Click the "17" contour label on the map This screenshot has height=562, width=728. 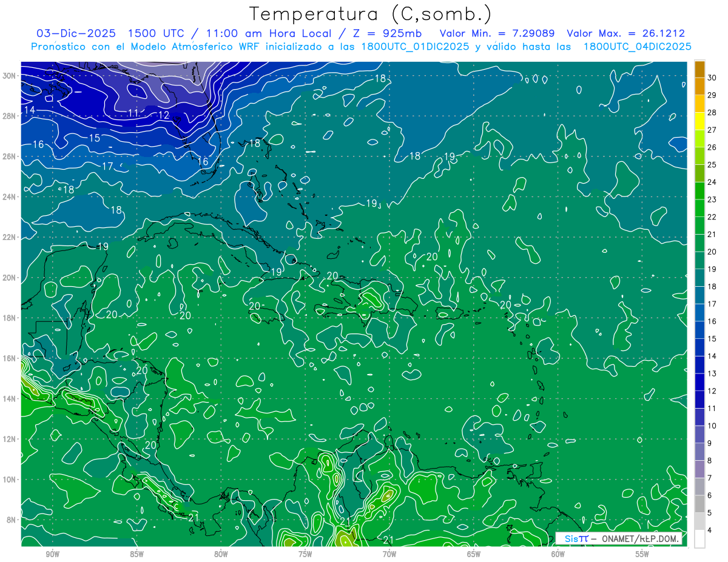click(107, 166)
